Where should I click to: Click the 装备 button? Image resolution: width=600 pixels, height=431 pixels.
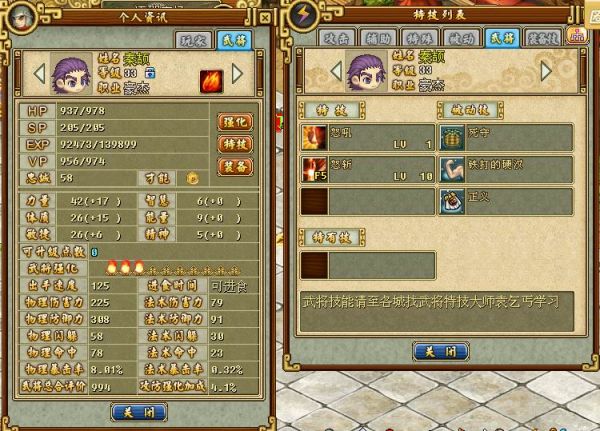(235, 167)
